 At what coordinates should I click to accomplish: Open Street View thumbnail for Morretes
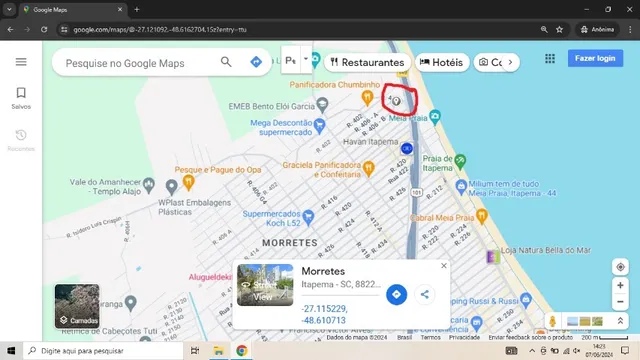click(265, 285)
